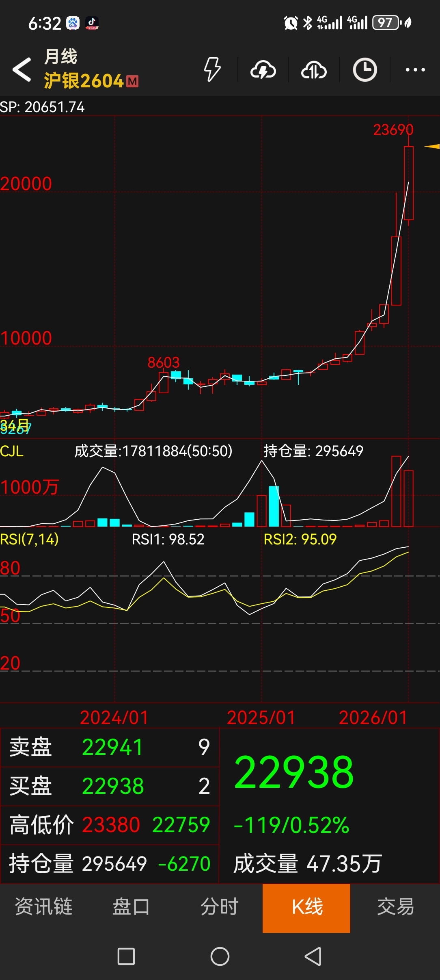
Task: Tap the large last price 22938
Action: point(294,772)
